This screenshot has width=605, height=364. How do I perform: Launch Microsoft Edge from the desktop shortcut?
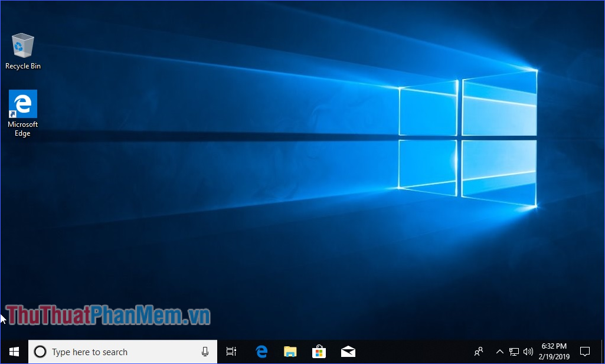[22, 103]
